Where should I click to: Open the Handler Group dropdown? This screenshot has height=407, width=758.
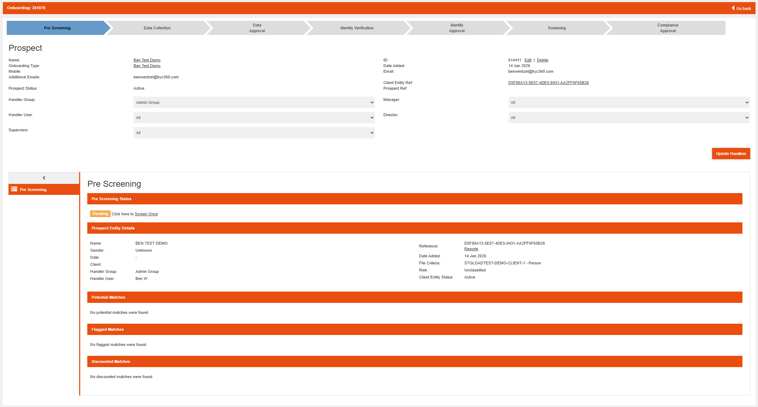[x=254, y=102]
